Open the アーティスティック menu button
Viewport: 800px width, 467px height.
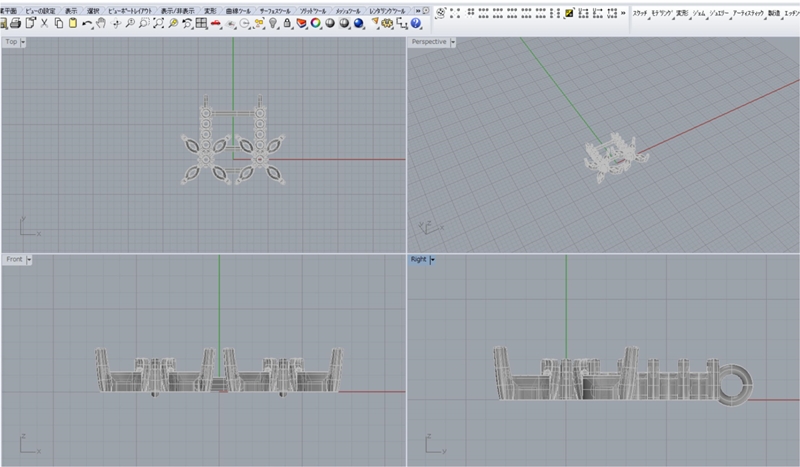click(748, 13)
